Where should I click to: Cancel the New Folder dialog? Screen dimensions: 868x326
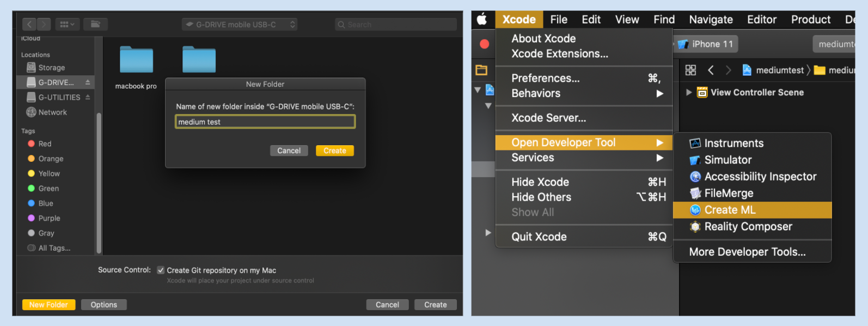289,150
